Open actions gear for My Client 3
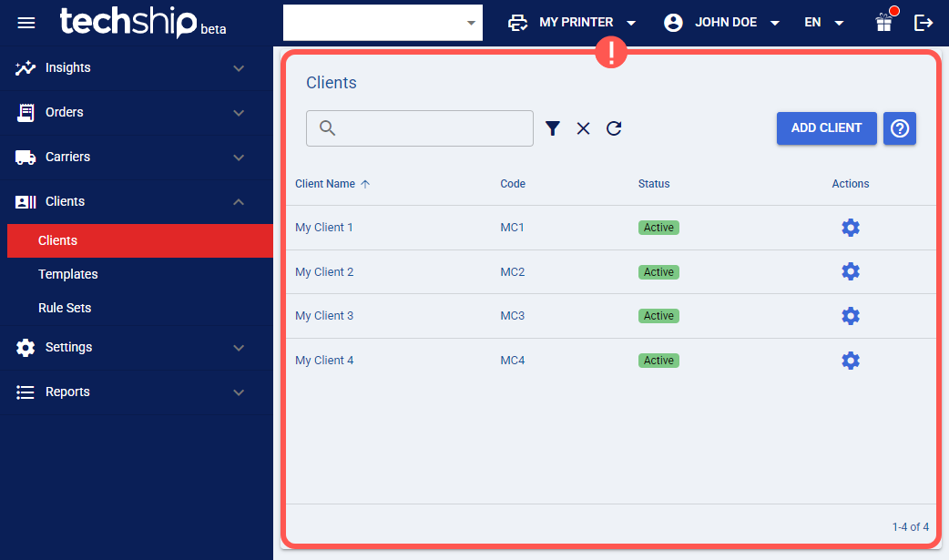Image resolution: width=949 pixels, height=560 pixels. point(851,316)
